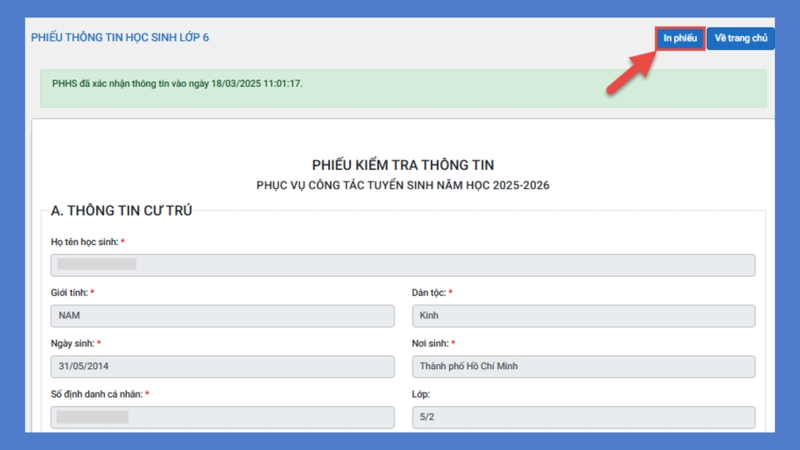The image size is (800, 450).
Task: Select the 'Ngày sinh' field with 31/05/2014
Action: [222, 366]
